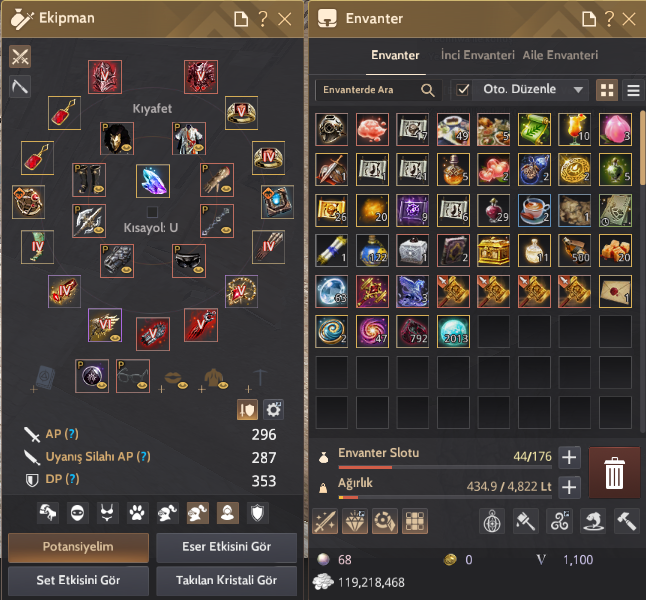Select the golden treasure chest inventory item
Screen dimensions: 646x600
pos(494,251)
